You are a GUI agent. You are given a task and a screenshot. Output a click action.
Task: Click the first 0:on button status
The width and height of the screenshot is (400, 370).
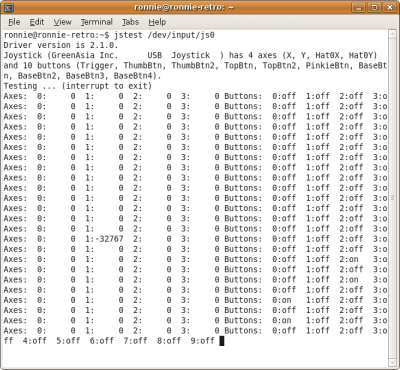point(282,300)
